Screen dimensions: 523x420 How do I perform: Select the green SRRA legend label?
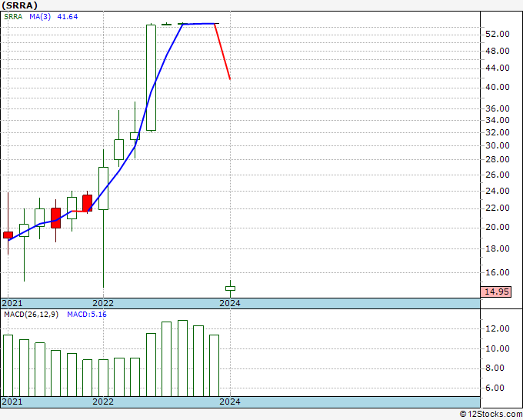point(13,16)
